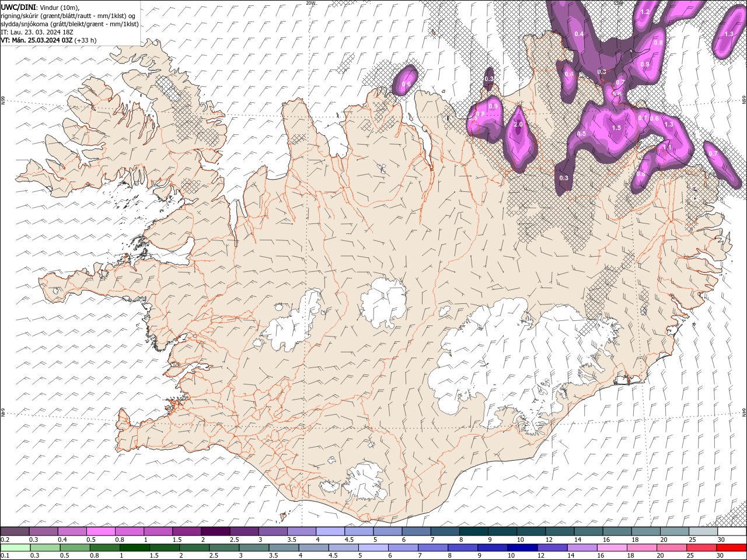Click the "0.2" label in the upper legend
Screen dimensions: 747x560
click(x=5, y=540)
